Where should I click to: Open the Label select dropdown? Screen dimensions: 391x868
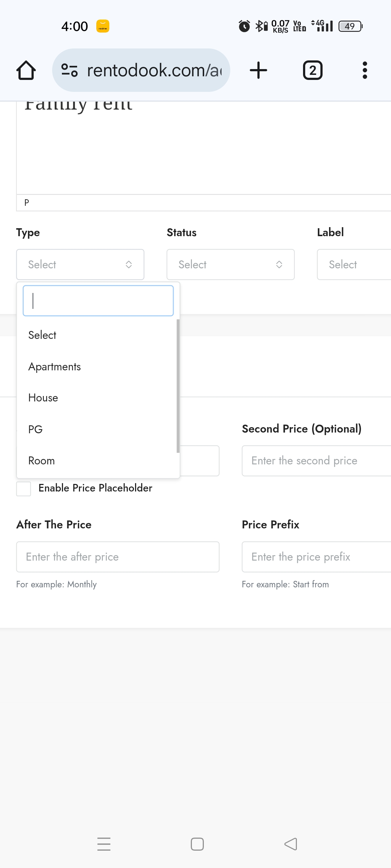(x=354, y=264)
